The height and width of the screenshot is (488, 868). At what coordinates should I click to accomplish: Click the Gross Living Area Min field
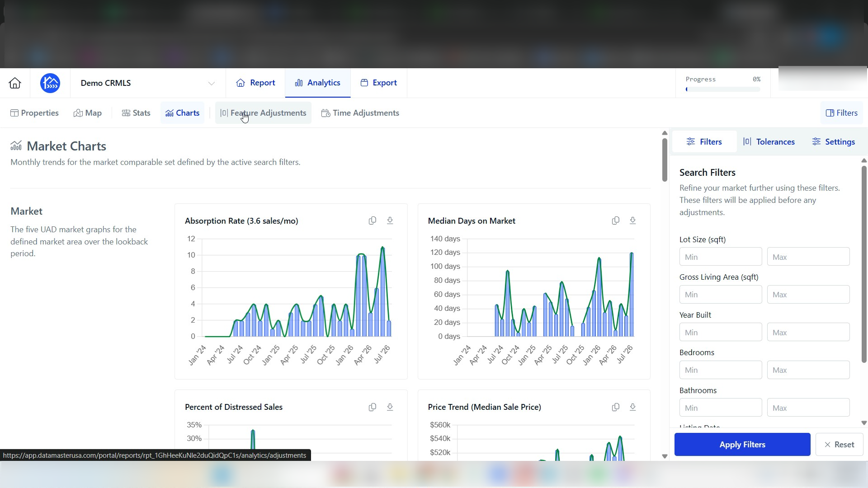(x=721, y=295)
